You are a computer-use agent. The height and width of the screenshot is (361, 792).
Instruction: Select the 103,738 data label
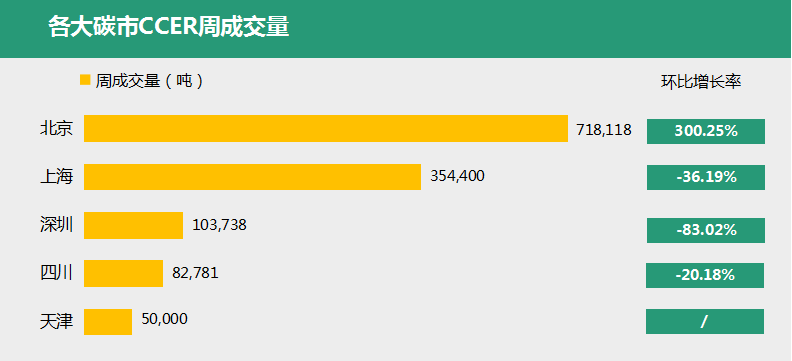point(219,225)
